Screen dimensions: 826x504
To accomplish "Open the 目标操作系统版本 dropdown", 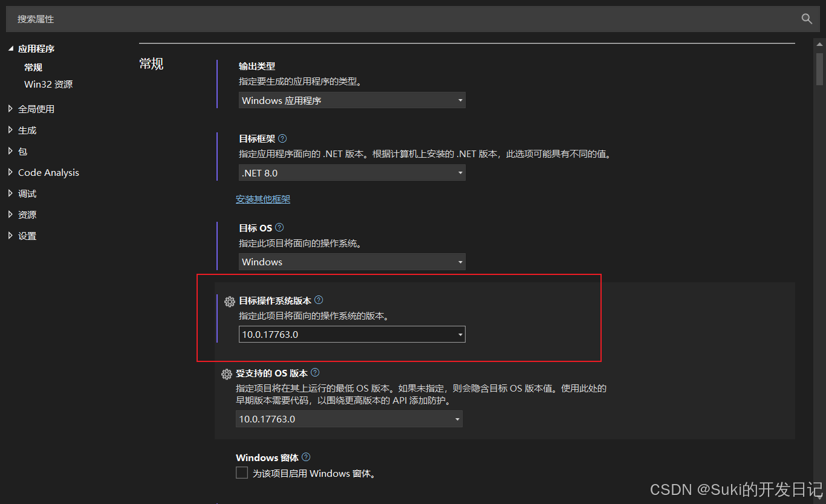I will pyautogui.click(x=460, y=334).
